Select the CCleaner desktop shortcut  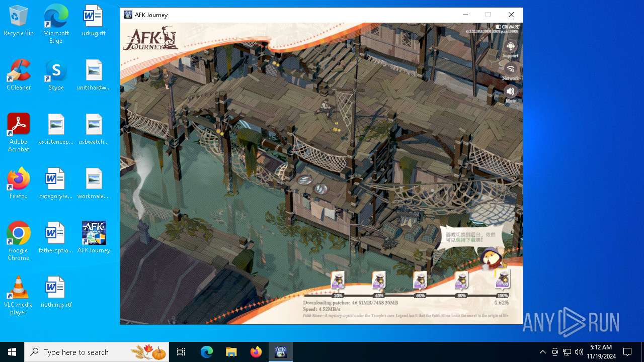(x=19, y=75)
